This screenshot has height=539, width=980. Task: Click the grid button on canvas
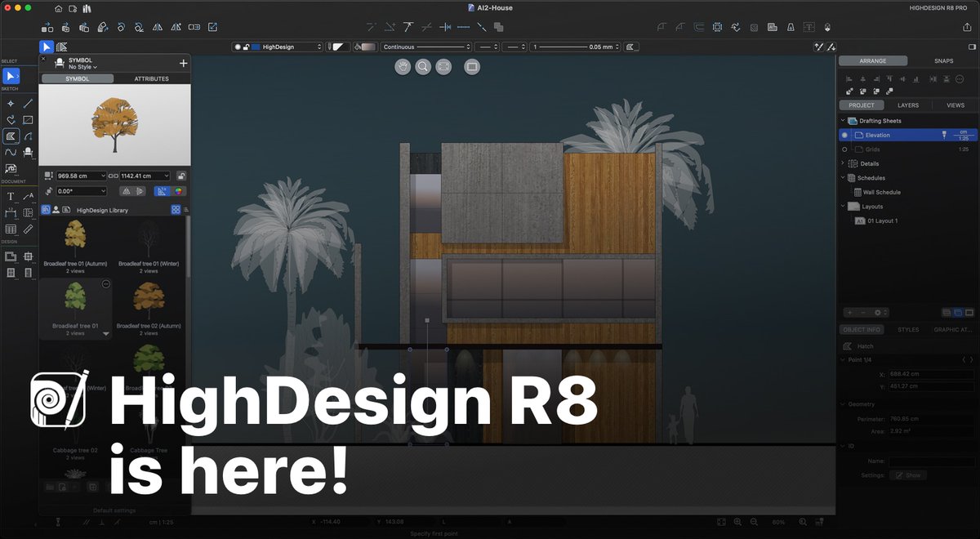point(471,67)
